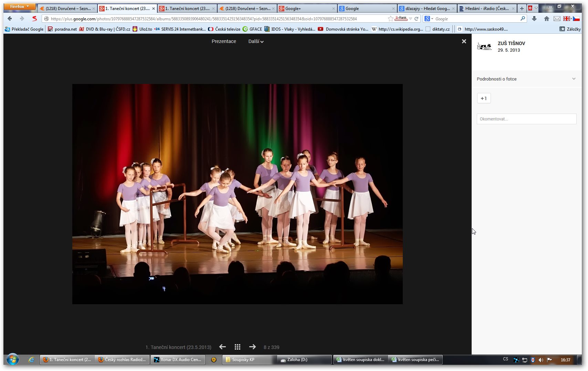Close the Hledání - iRadio tab
This screenshot has height=371, width=588.
point(513,9)
